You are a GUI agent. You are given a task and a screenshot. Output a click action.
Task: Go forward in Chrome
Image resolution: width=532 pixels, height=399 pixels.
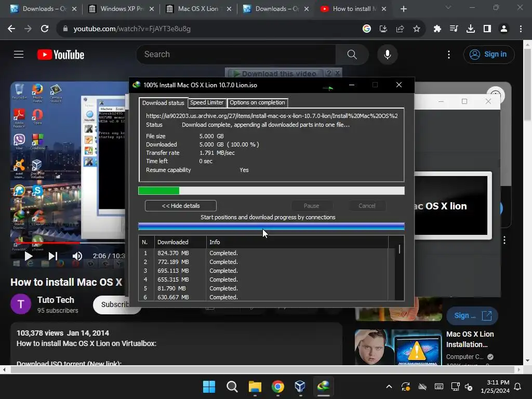click(28, 29)
